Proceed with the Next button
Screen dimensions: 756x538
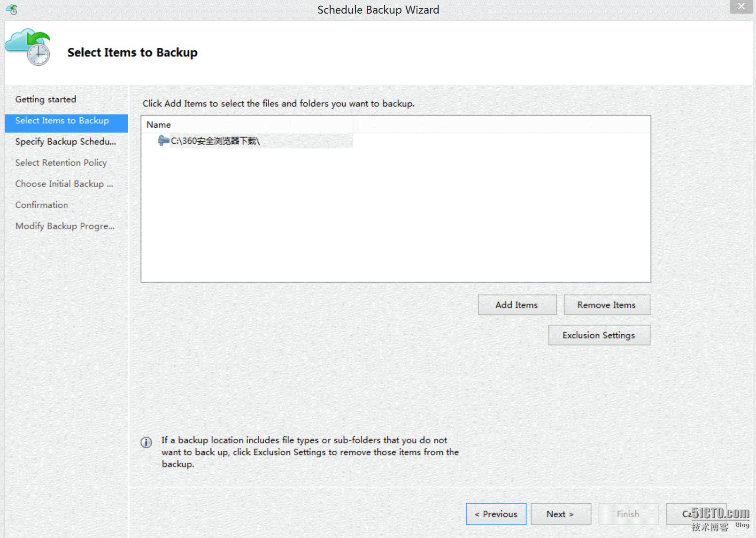pos(560,514)
